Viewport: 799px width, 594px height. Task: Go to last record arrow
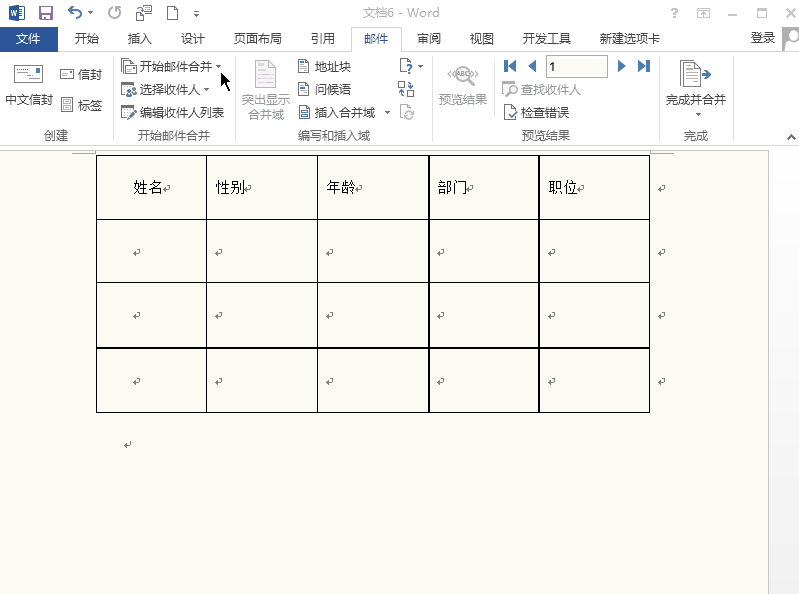pyautogui.click(x=644, y=66)
